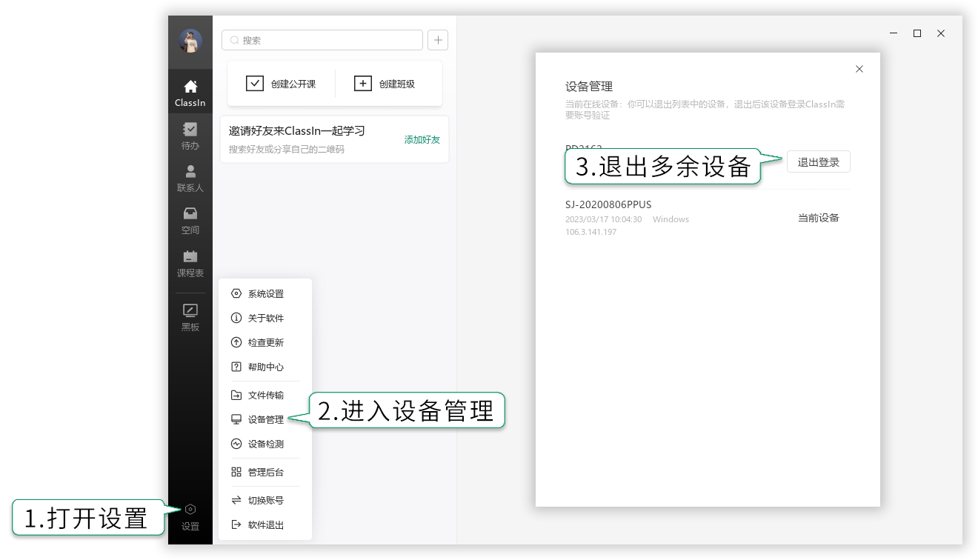Minimize the ClassIn window
The height and width of the screenshot is (560, 978).
(x=894, y=33)
